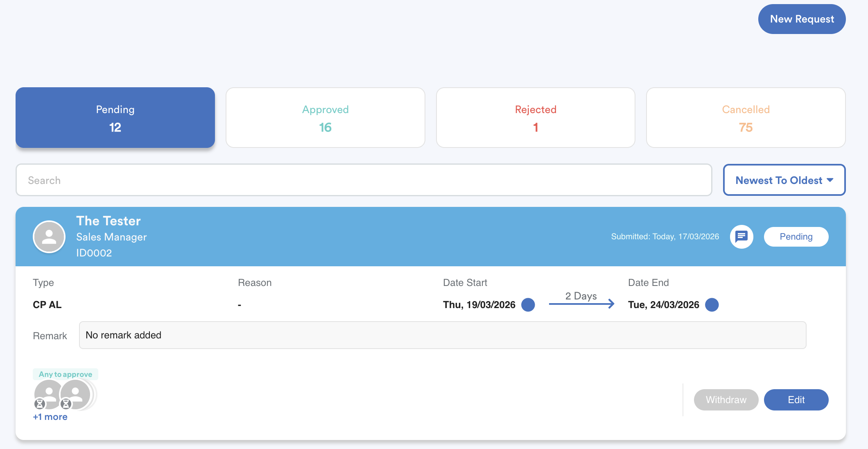Image resolution: width=868 pixels, height=449 pixels.
Task: Click the dropdown caret beside Newest To Oldest
Action: point(830,180)
